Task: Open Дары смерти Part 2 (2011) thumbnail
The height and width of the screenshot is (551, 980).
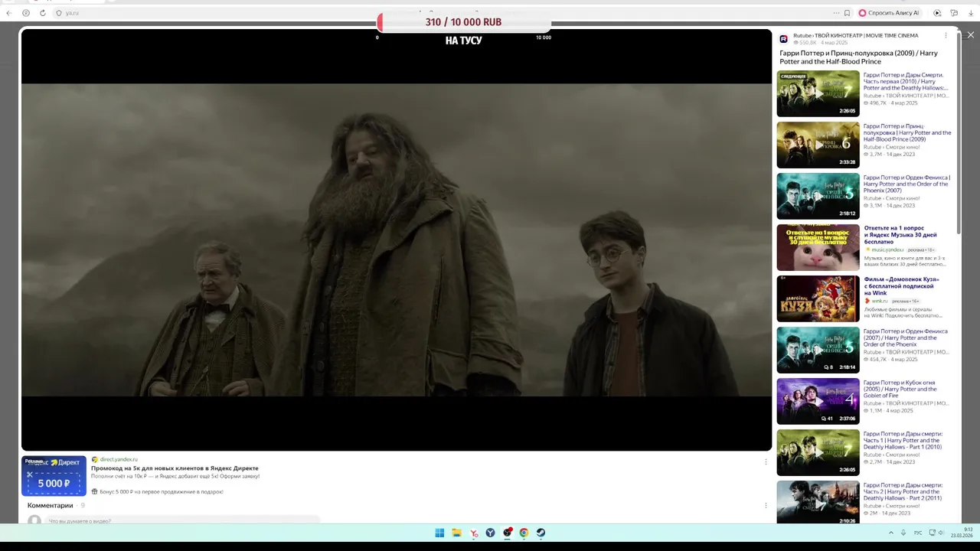Action: [818, 502]
